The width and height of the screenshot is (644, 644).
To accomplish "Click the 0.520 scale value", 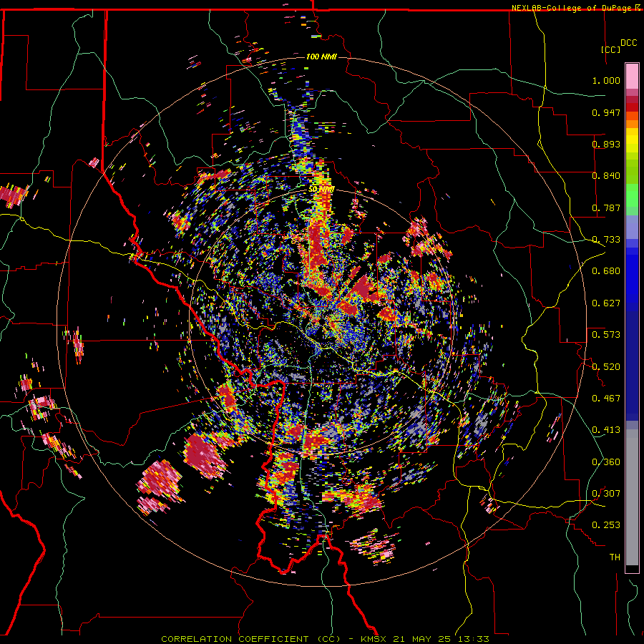I will [606, 366].
